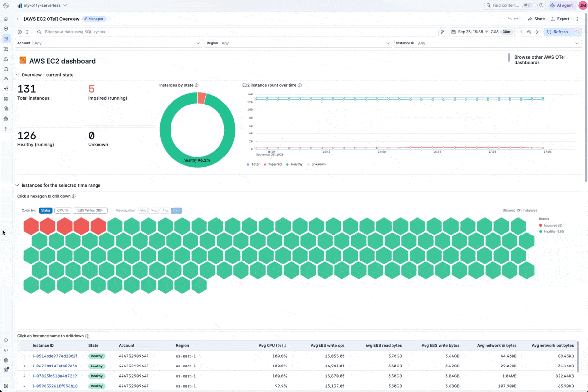Click the first red impaired hexagon

click(x=31, y=226)
